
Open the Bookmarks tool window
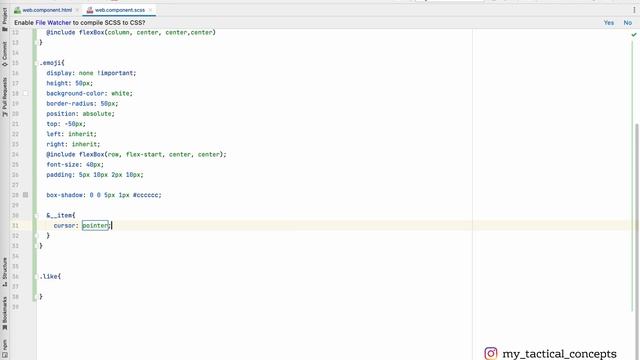click(4, 313)
